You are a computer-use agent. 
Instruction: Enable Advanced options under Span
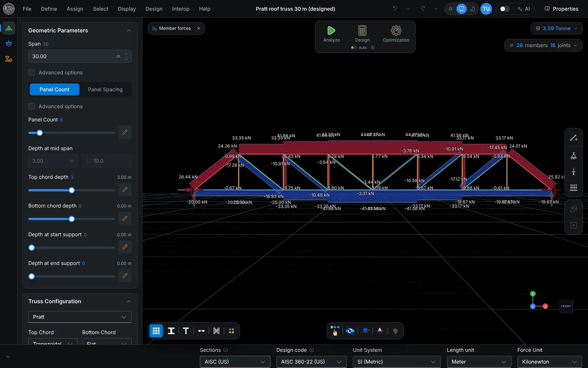pyautogui.click(x=32, y=72)
